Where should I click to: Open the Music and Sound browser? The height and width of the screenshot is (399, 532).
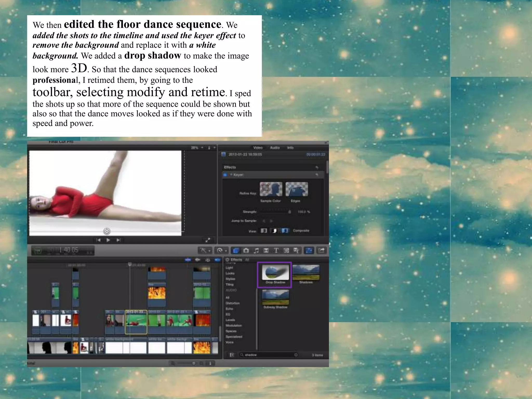pyautogui.click(x=256, y=250)
